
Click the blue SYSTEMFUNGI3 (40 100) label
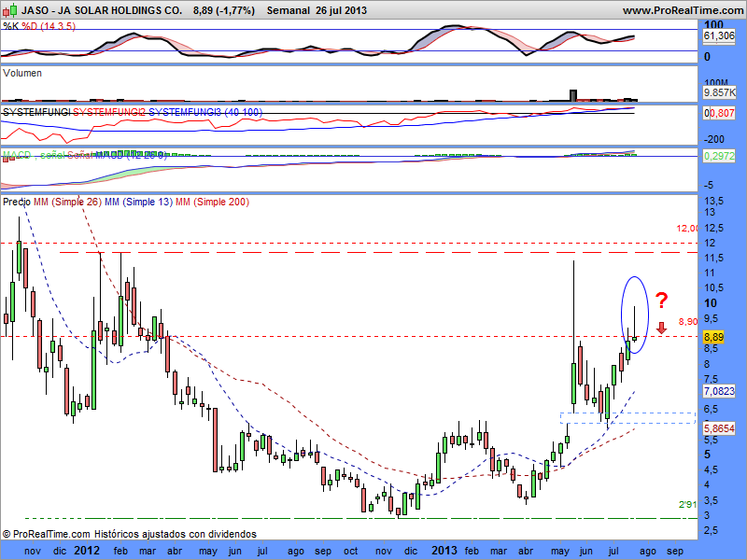tap(205, 112)
